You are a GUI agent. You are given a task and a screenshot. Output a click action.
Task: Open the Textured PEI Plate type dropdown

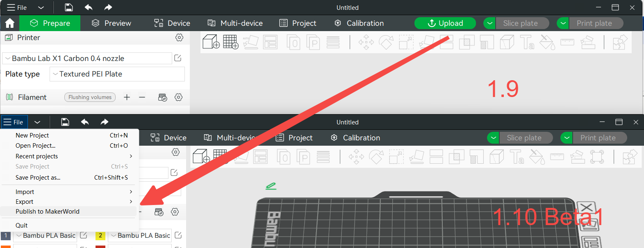click(117, 74)
